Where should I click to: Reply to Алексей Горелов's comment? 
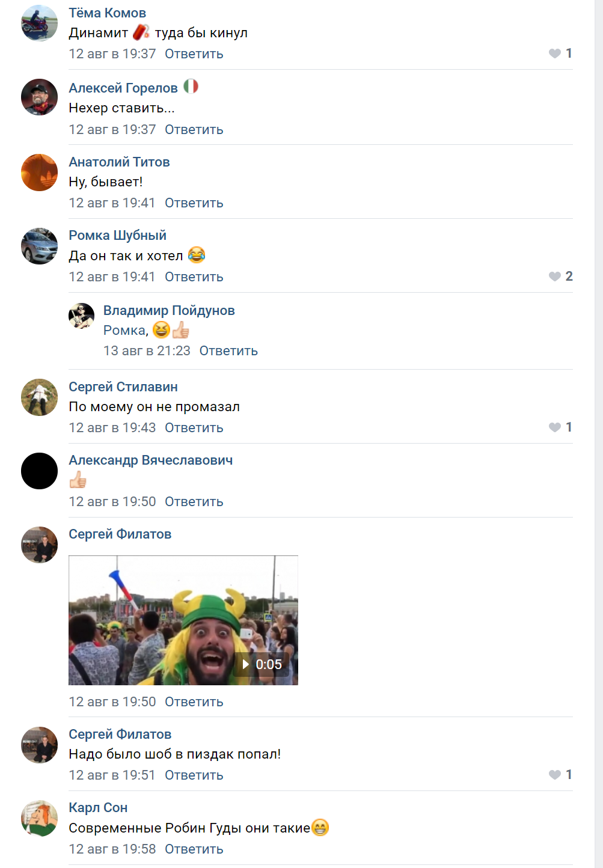point(194,130)
